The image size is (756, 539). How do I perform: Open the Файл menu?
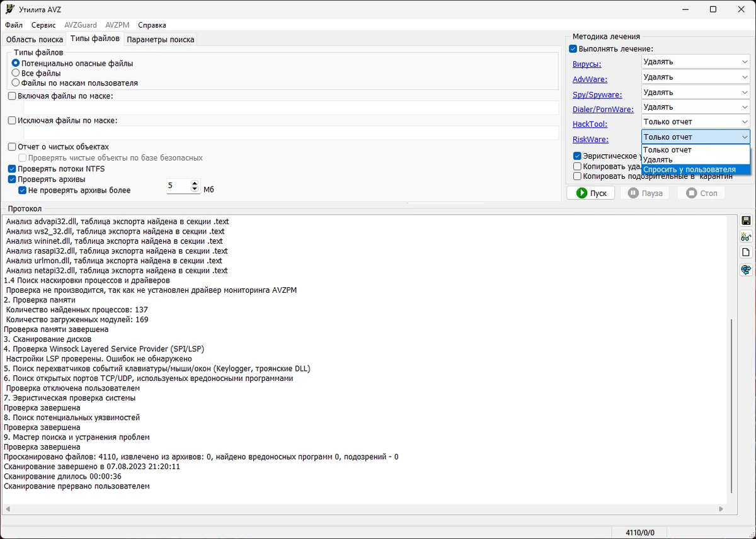pos(14,25)
